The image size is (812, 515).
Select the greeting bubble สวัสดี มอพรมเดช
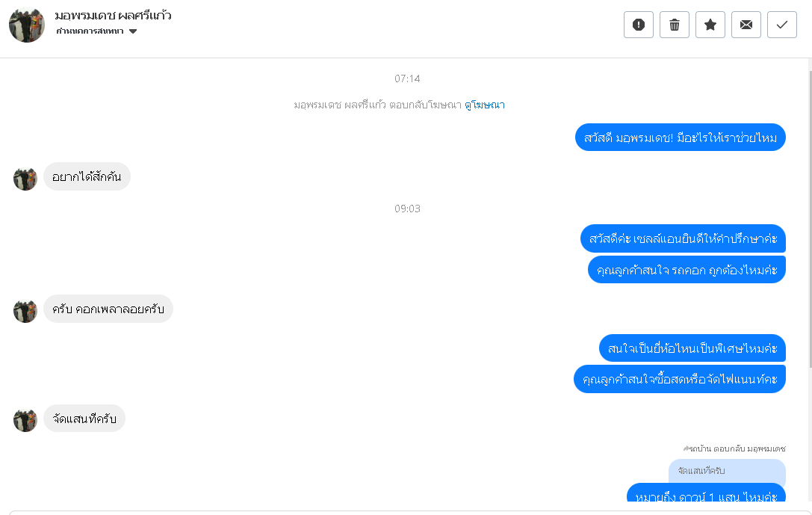[x=681, y=138]
